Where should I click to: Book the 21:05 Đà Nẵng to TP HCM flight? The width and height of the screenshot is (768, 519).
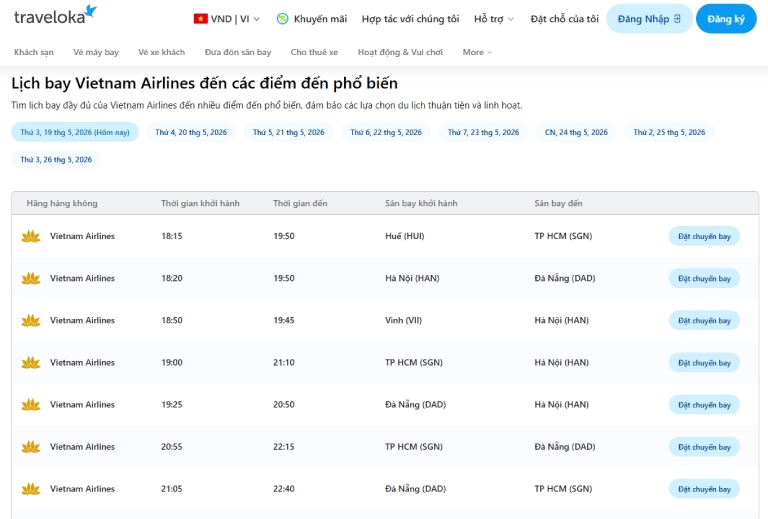pos(704,489)
